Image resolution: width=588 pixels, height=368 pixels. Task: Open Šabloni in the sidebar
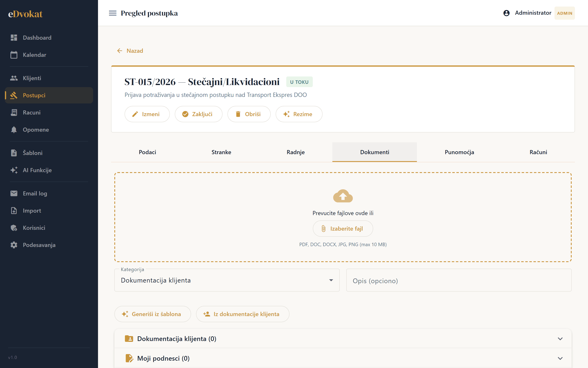[49, 153]
